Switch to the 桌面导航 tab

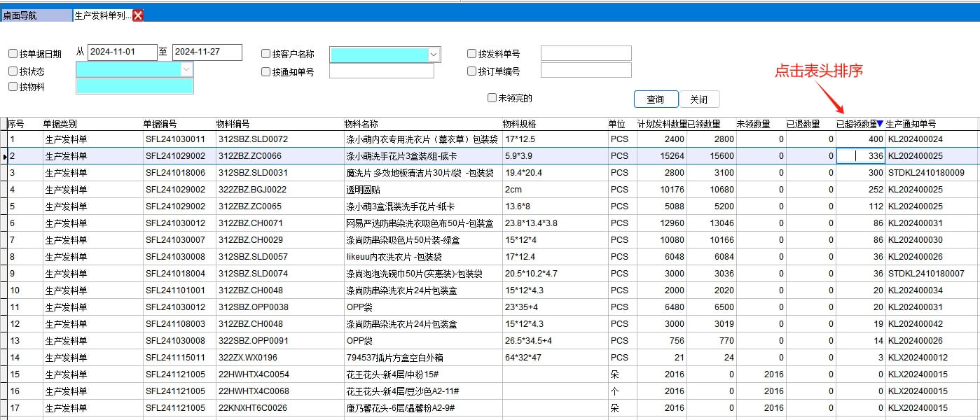35,15
